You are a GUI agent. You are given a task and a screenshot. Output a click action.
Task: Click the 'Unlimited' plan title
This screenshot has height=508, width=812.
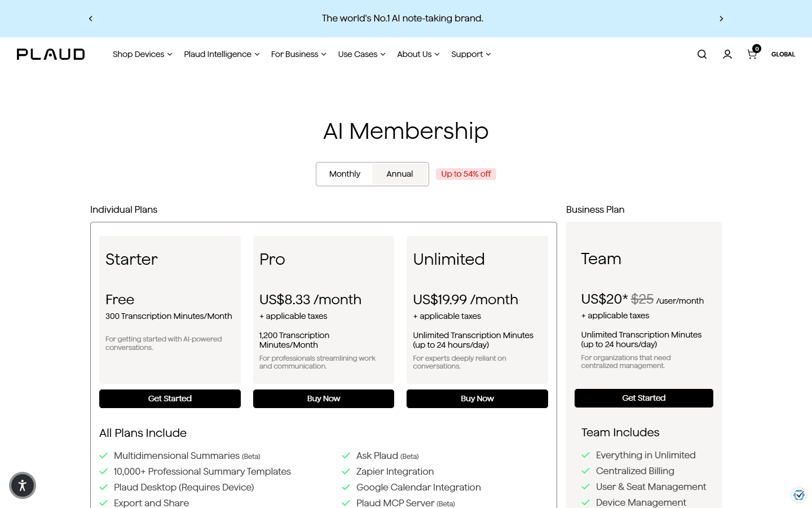(x=449, y=259)
